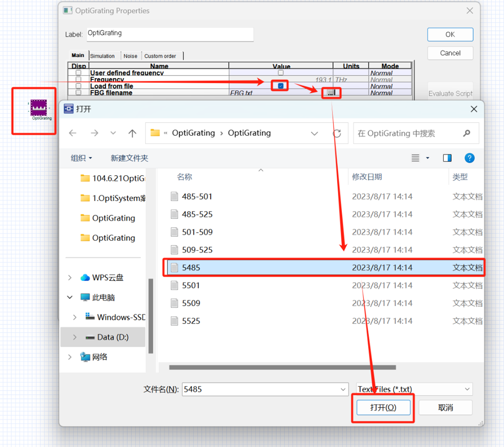Toggle the preview pane button

pos(447,158)
